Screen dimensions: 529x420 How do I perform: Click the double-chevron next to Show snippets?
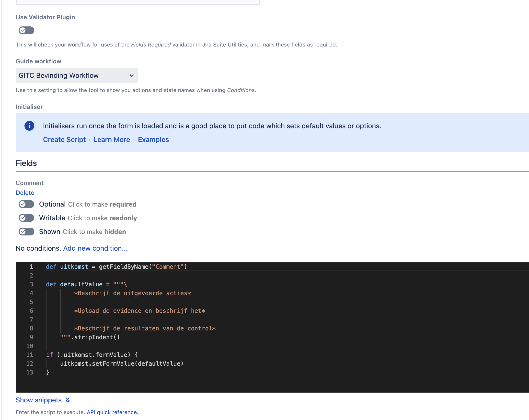pos(67,400)
